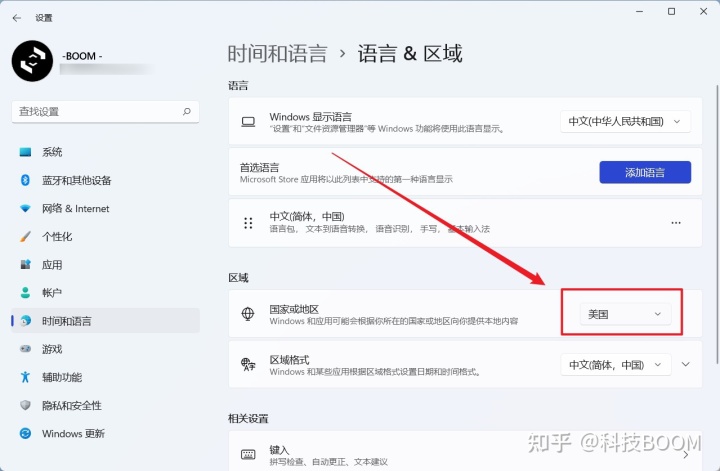720x471 pixels.
Task: Click globe icon in 国家或地区 row
Action: pyautogui.click(x=248, y=314)
